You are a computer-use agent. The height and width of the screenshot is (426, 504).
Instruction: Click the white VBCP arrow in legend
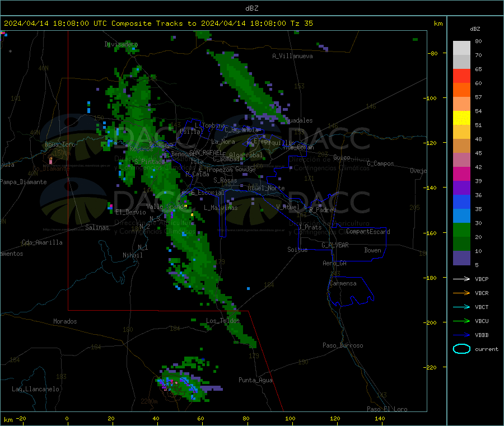point(461,279)
